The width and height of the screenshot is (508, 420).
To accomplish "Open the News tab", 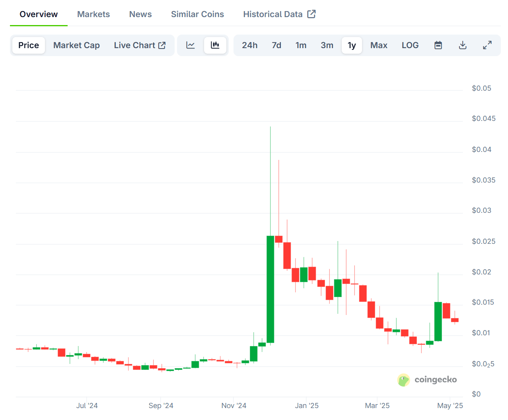I will [140, 14].
